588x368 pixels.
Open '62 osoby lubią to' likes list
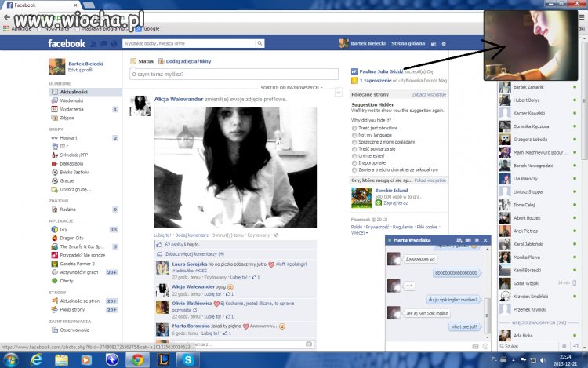point(183,245)
